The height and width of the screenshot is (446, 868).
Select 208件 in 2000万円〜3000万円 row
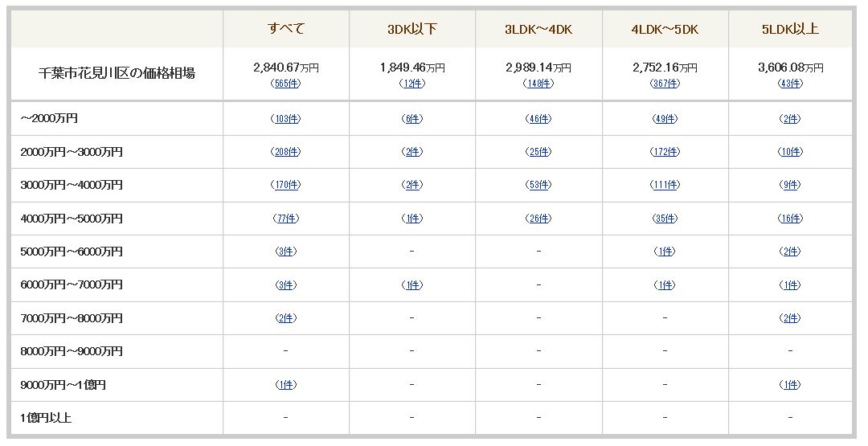click(x=285, y=152)
